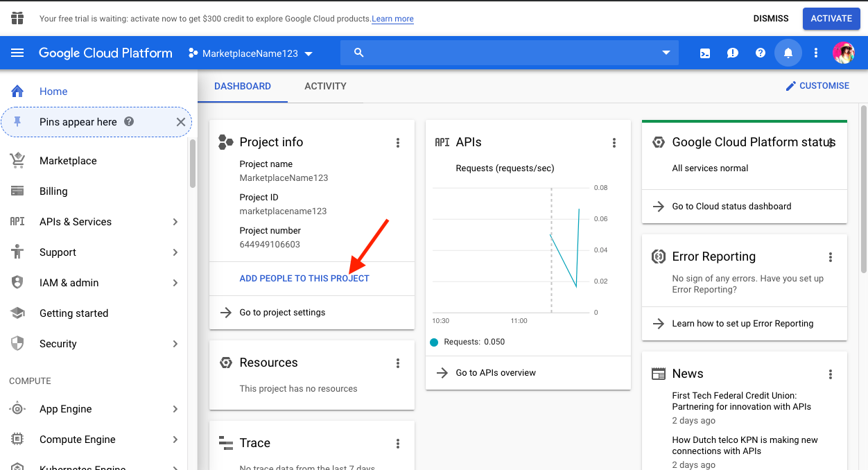This screenshot has height=470, width=868.
Task: Expand the Compute Engine submenu
Action: click(175, 439)
